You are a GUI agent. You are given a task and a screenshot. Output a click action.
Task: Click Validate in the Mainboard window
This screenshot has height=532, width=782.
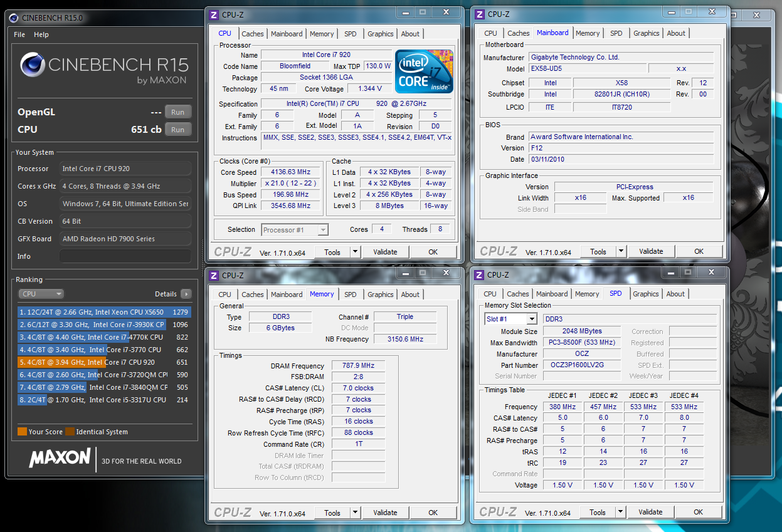pyautogui.click(x=651, y=251)
